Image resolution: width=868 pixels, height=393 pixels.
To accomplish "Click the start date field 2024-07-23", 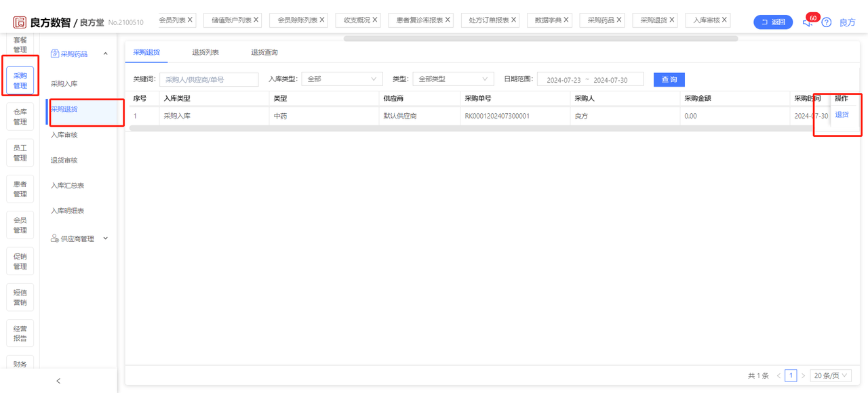I will point(564,80).
